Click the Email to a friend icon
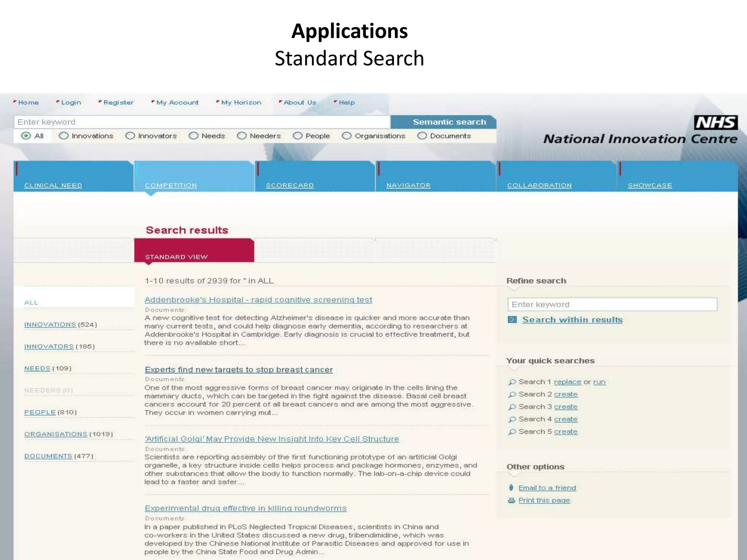Viewport: 747px width, 560px height. point(511,488)
